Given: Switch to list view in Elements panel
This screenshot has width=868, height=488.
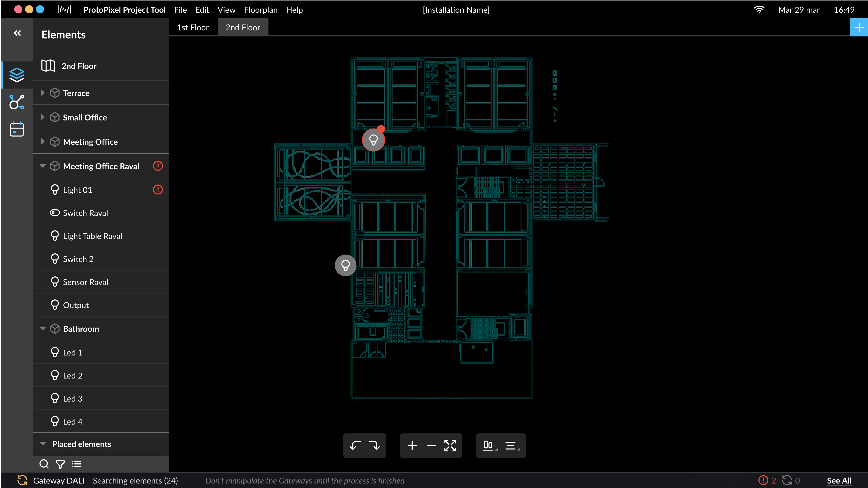Looking at the screenshot, I should (76, 464).
